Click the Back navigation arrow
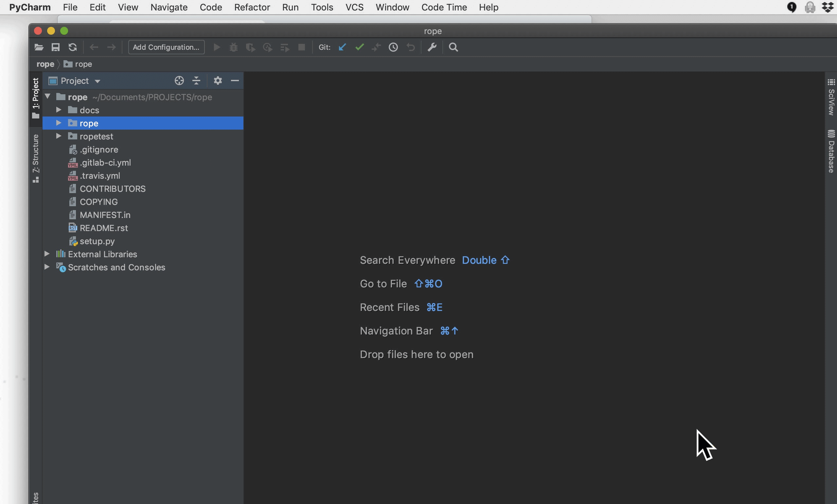The width and height of the screenshot is (837, 504). coord(94,47)
